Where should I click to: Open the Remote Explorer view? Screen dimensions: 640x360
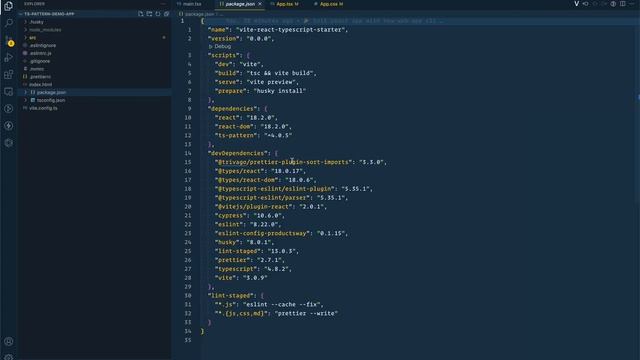(9, 91)
